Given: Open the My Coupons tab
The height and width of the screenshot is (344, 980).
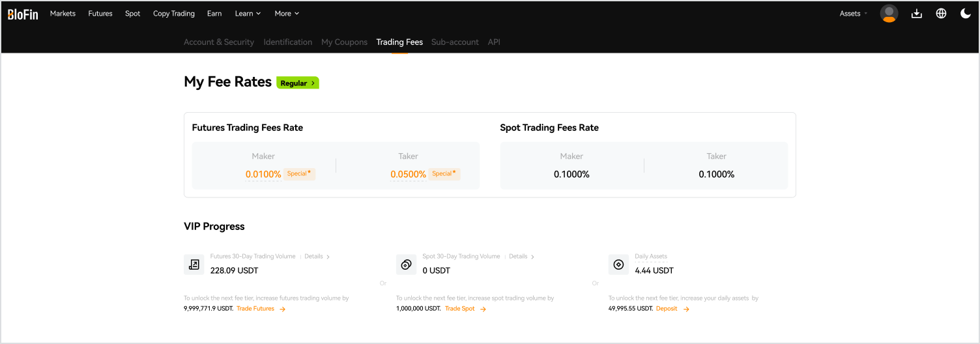Looking at the screenshot, I should click(344, 42).
